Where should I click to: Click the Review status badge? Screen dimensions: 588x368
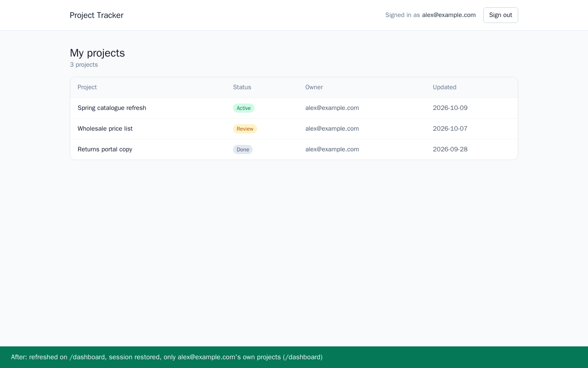245,129
